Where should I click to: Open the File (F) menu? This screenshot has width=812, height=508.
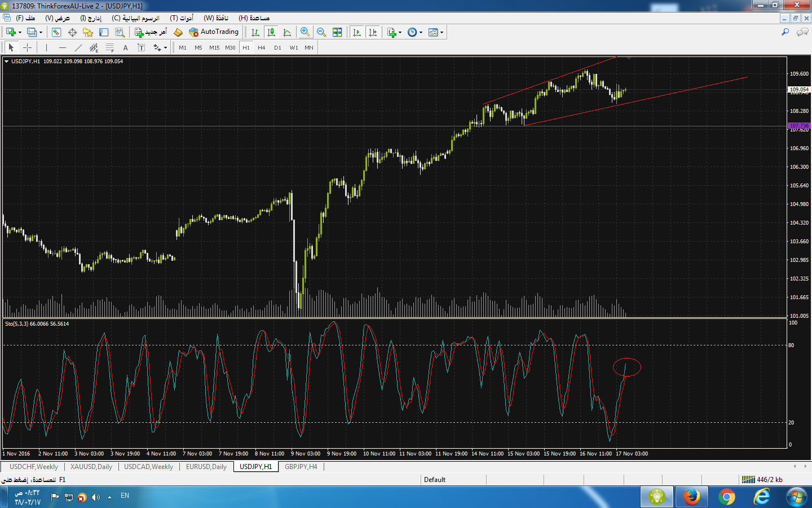pyautogui.click(x=25, y=18)
